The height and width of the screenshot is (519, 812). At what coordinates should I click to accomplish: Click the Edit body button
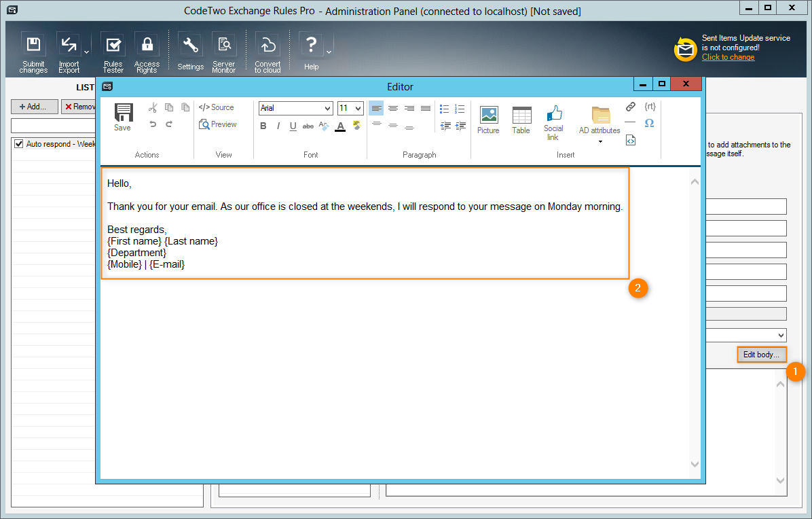(x=761, y=354)
